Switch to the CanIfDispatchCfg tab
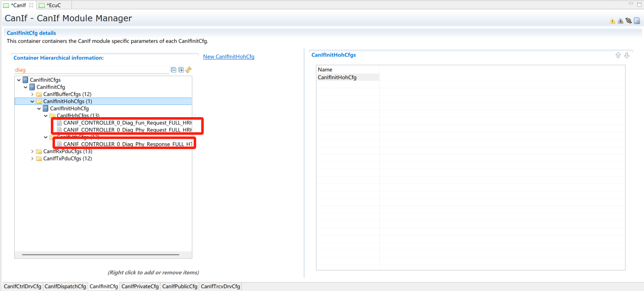Screen dimensions: 644x291 tap(65, 286)
